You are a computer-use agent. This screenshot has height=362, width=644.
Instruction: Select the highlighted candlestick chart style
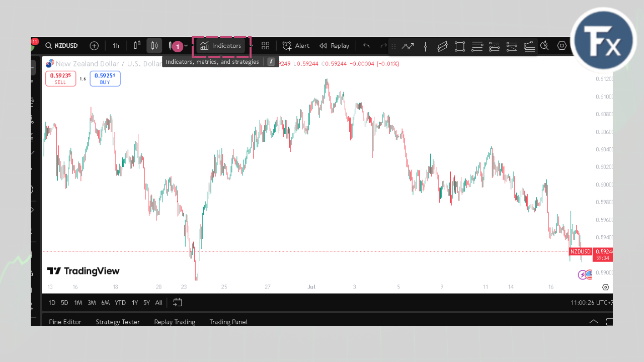pyautogui.click(x=154, y=46)
